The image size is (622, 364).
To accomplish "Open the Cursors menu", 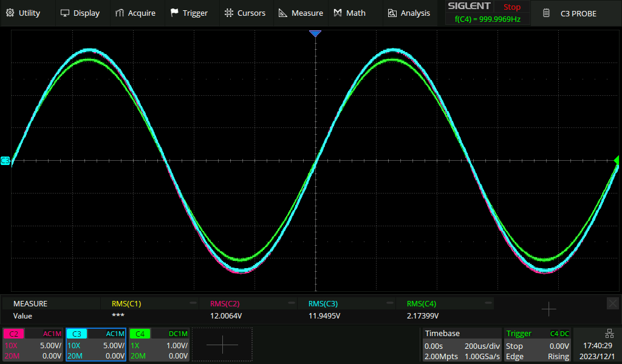I will tap(245, 13).
